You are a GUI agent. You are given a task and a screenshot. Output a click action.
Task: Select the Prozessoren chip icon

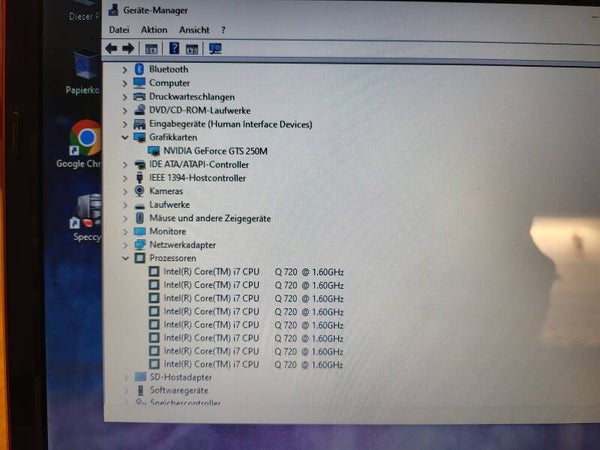point(140,258)
